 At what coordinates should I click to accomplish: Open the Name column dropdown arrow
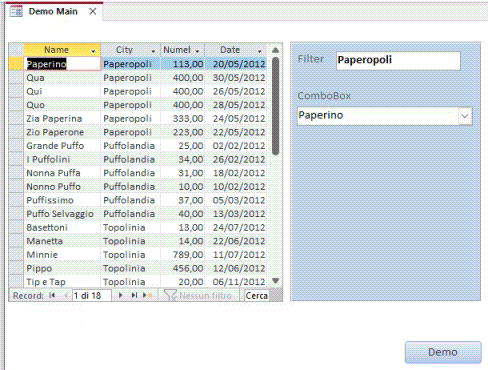click(x=93, y=51)
